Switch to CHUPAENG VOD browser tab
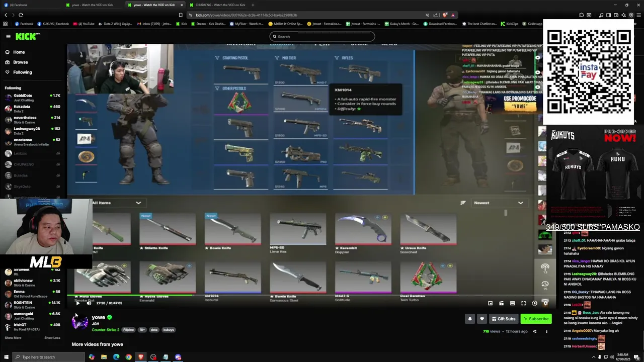The height and width of the screenshot is (362, 644). click(217, 5)
